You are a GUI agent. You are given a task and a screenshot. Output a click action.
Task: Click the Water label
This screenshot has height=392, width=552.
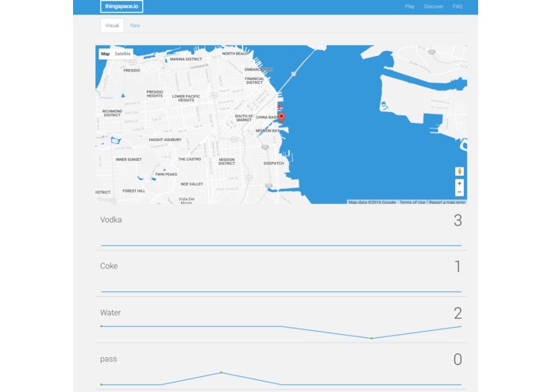110,313
